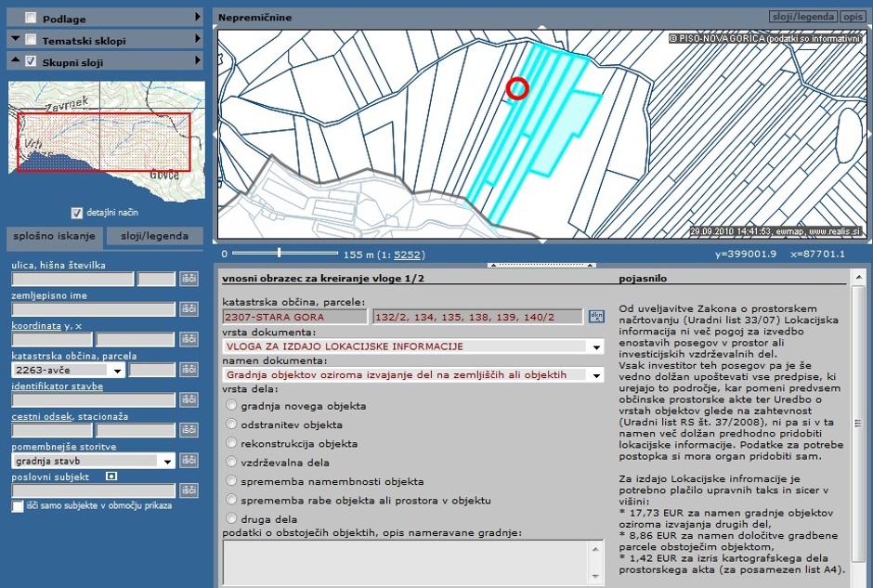The image size is (873, 588).
Task: Click the išči icon next to zemljepisno ime
Action: point(190,309)
